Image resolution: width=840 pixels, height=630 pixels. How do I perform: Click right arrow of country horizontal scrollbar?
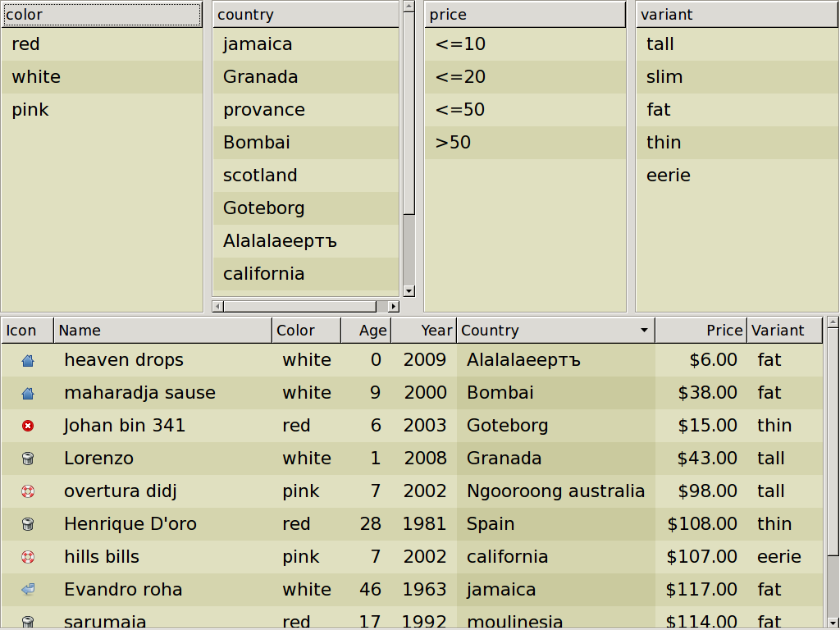tap(394, 307)
